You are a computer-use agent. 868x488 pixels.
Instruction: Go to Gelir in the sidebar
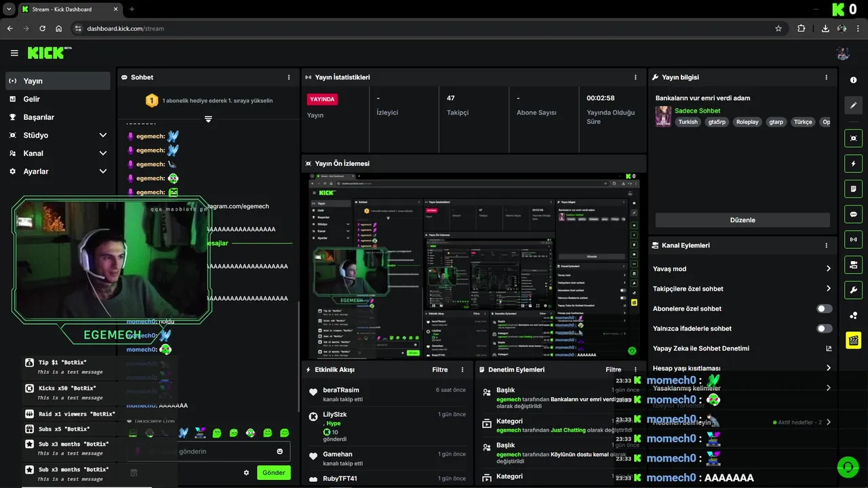pos(58,99)
